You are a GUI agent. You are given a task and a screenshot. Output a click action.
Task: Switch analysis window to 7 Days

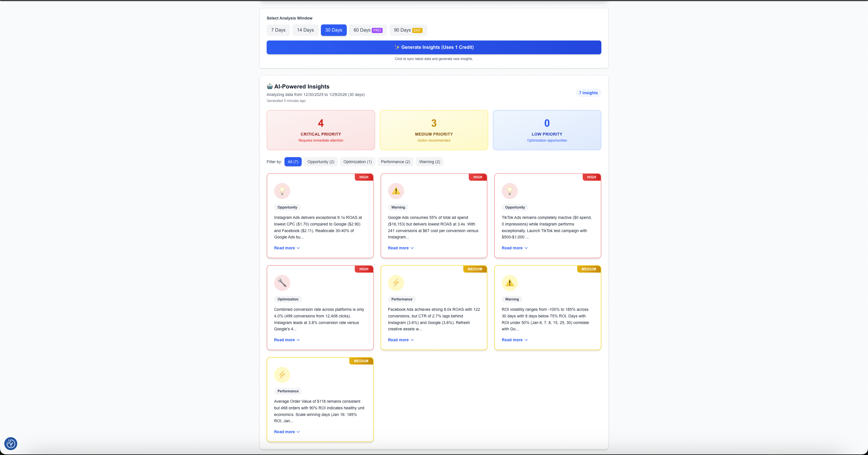point(278,30)
